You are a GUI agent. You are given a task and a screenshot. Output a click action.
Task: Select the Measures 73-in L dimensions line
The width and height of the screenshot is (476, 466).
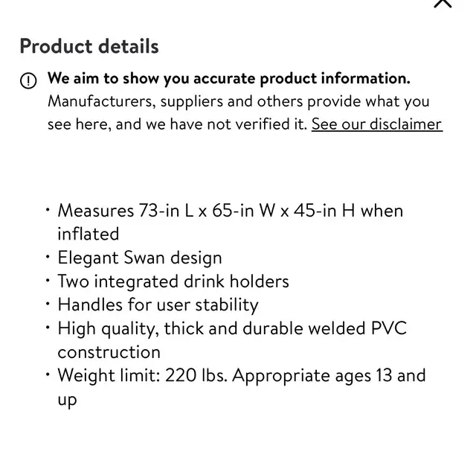tap(231, 211)
